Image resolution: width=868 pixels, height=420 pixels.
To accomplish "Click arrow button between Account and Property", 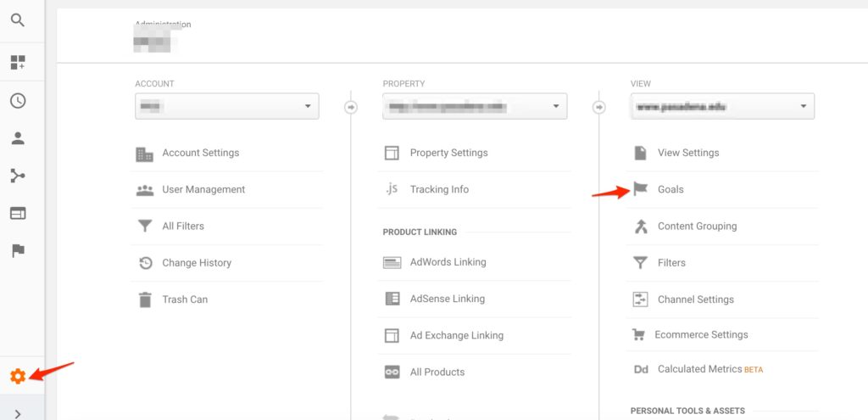I will [x=351, y=107].
